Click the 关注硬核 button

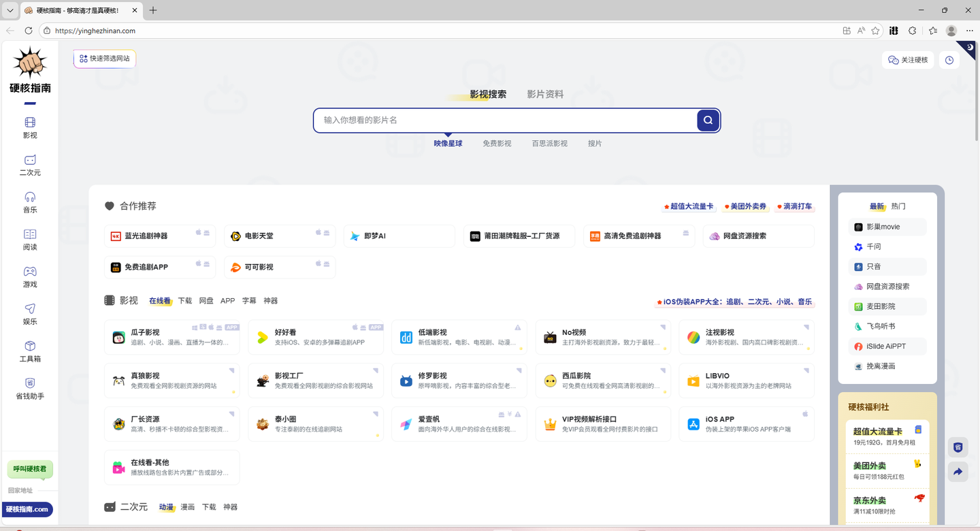coord(909,60)
